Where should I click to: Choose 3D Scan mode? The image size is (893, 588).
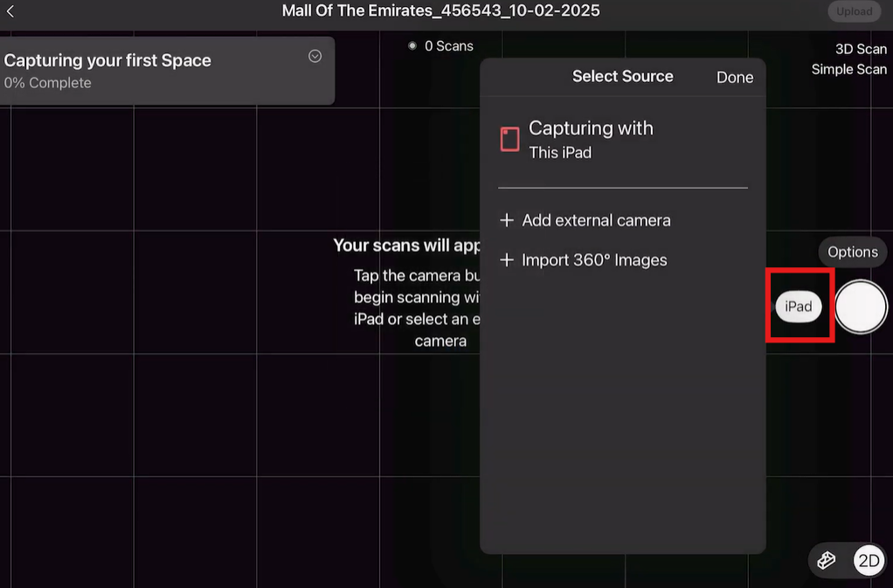(860, 49)
